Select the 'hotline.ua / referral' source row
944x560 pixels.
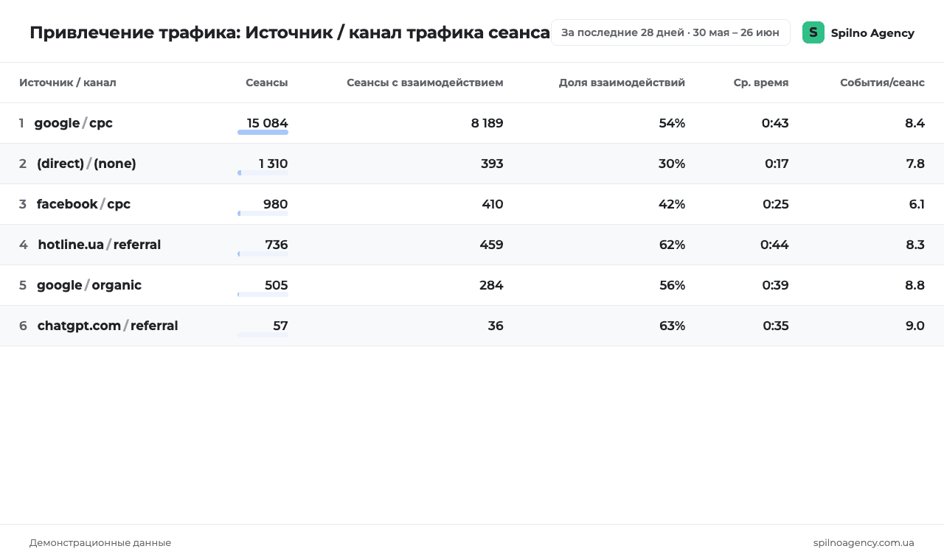pos(472,245)
